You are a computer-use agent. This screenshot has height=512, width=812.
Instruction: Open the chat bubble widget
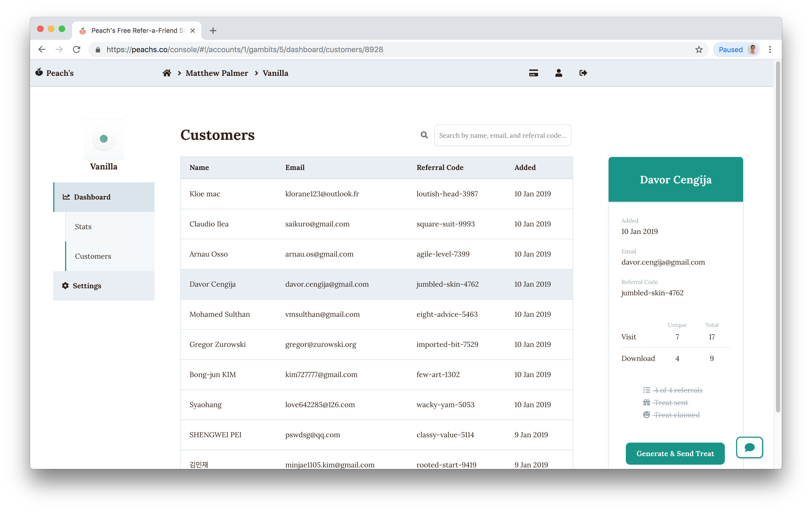point(749,447)
